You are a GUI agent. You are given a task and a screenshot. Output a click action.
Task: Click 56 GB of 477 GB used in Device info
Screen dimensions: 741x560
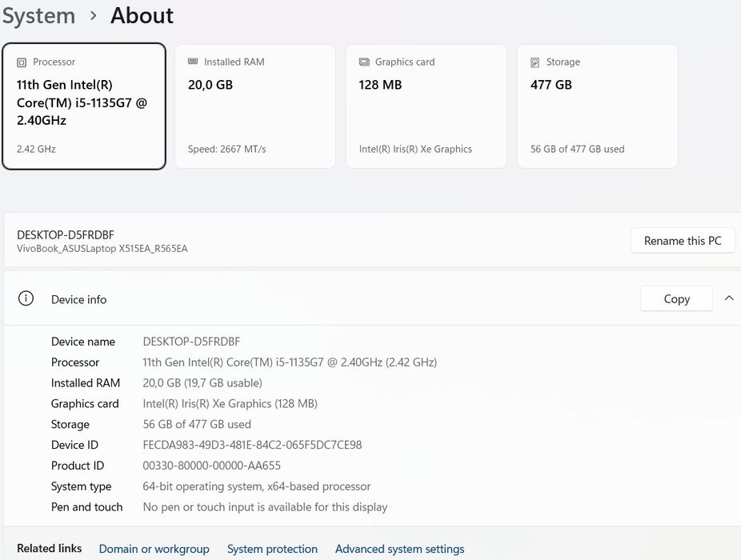coord(197,424)
